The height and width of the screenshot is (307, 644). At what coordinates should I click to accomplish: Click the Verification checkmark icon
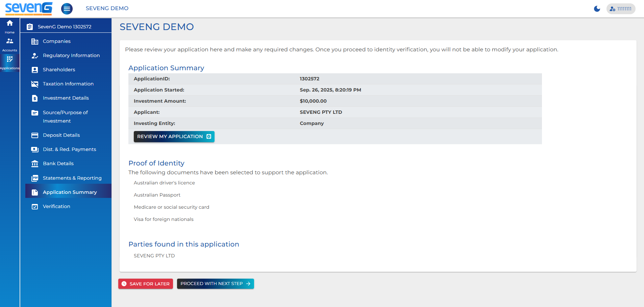point(35,206)
